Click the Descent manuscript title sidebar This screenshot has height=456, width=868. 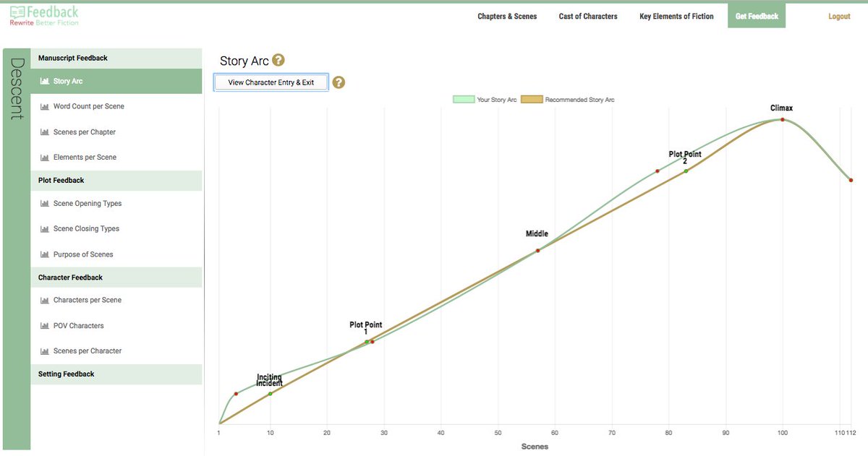coord(17,249)
